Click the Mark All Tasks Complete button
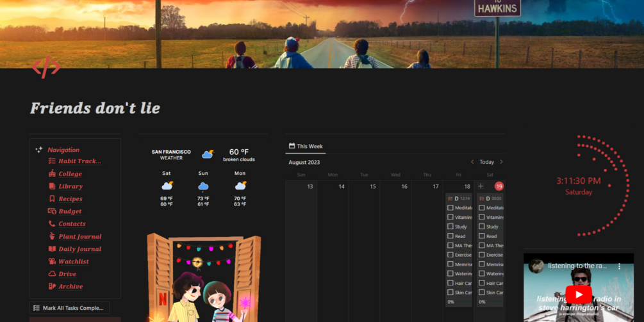Viewport: 644px width, 322px height. pos(69,308)
